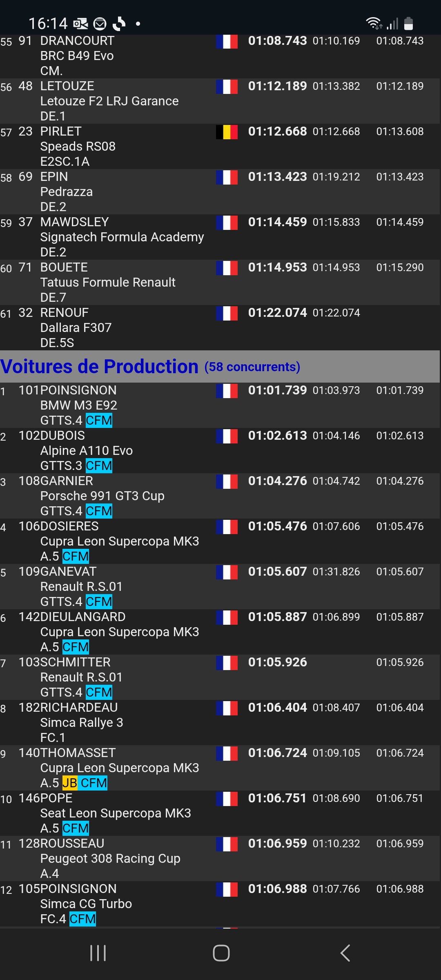Tap the Android home button
441x980 pixels.
(221, 953)
